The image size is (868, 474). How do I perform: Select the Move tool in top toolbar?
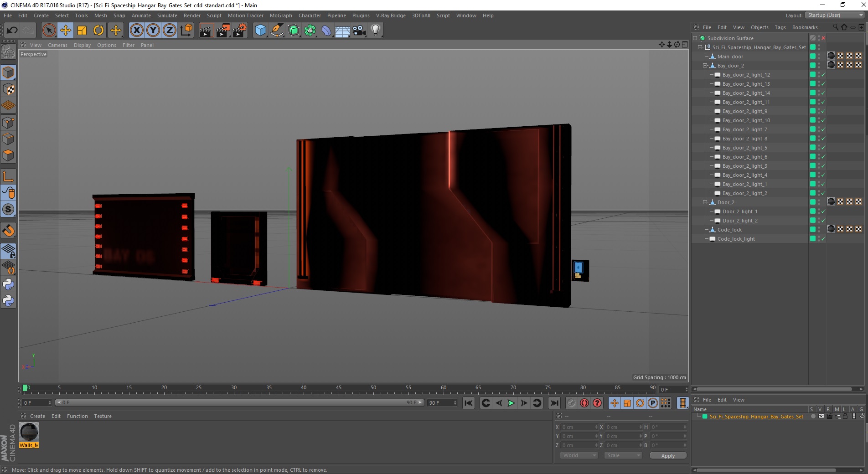[x=65, y=31]
